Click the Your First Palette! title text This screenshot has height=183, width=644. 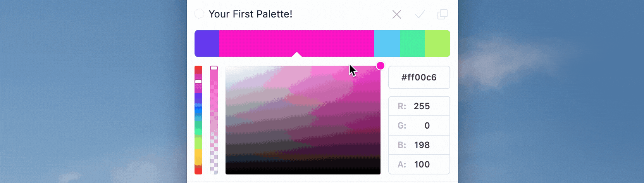[250, 14]
